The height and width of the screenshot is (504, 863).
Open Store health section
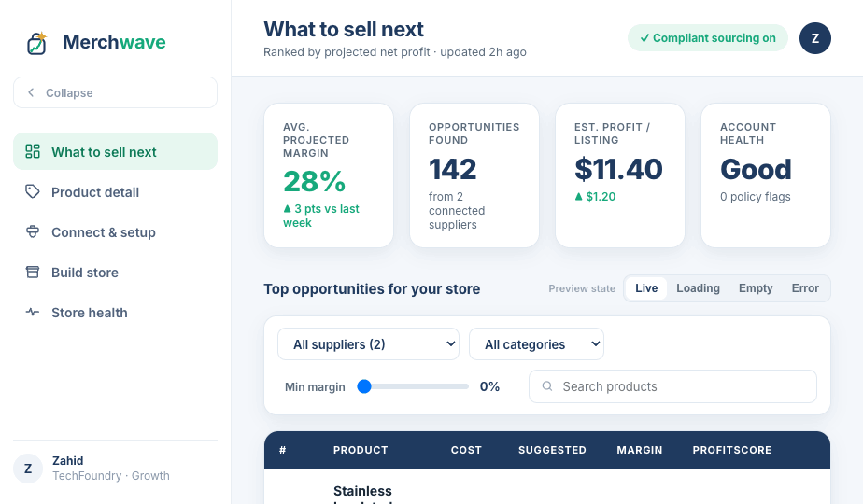tap(115, 313)
